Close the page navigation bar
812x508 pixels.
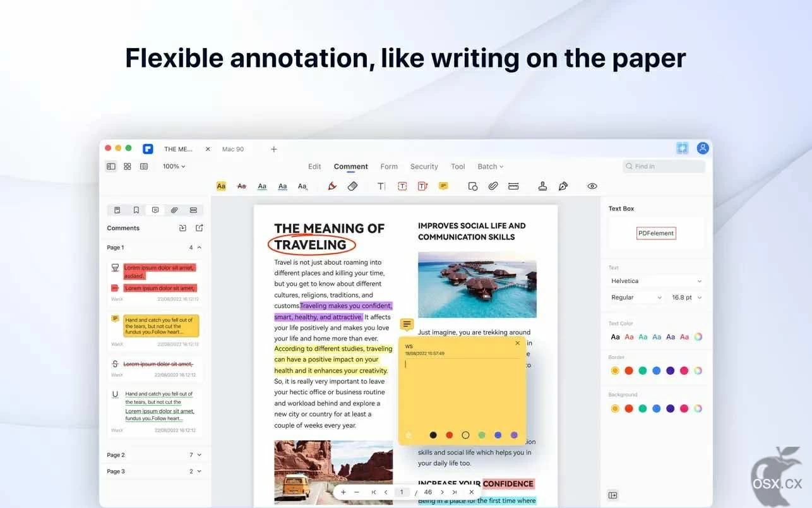pos(472,492)
